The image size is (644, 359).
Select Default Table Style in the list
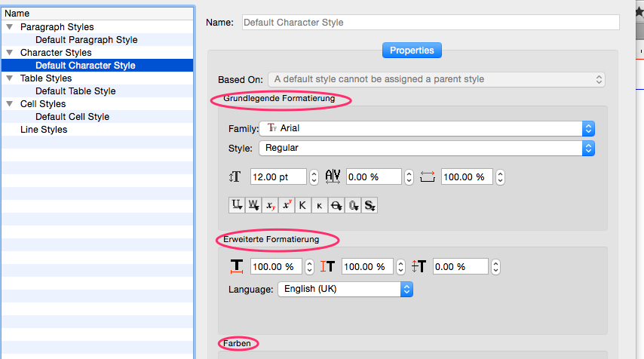[75, 91]
